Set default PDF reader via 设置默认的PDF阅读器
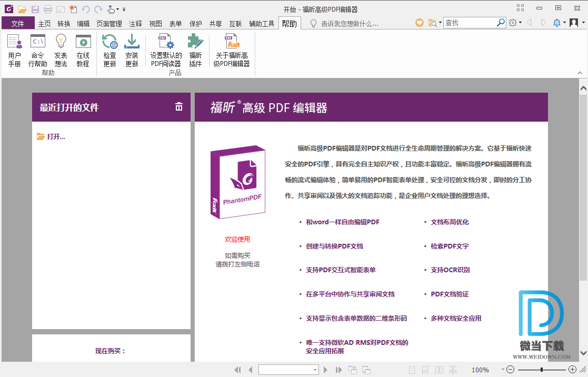This screenshot has width=588, height=377. click(166, 50)
